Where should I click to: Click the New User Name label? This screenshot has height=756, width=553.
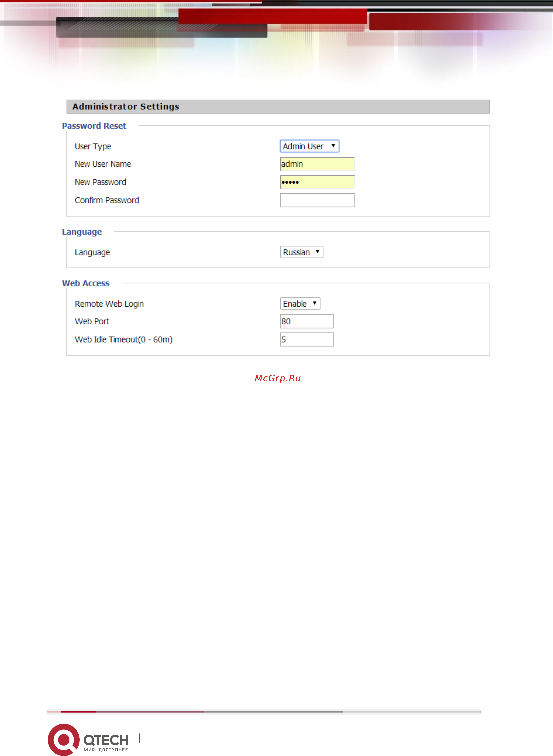click(x=103, y=164)
